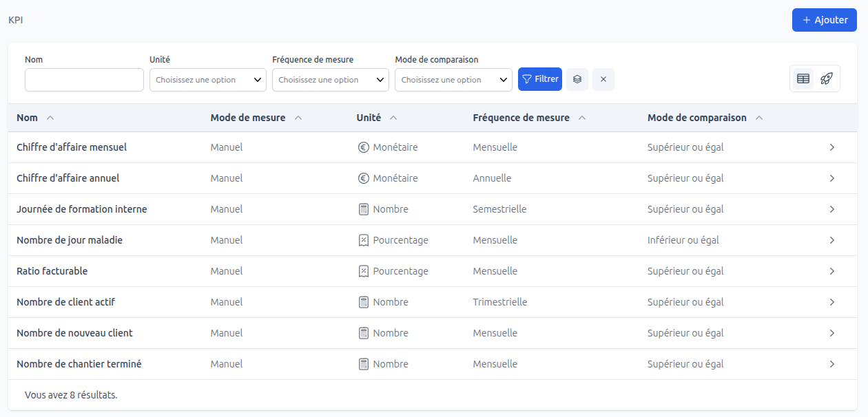Open chevron for Nombre de jour maladie row
868x417 pixels.
(832, 240)
